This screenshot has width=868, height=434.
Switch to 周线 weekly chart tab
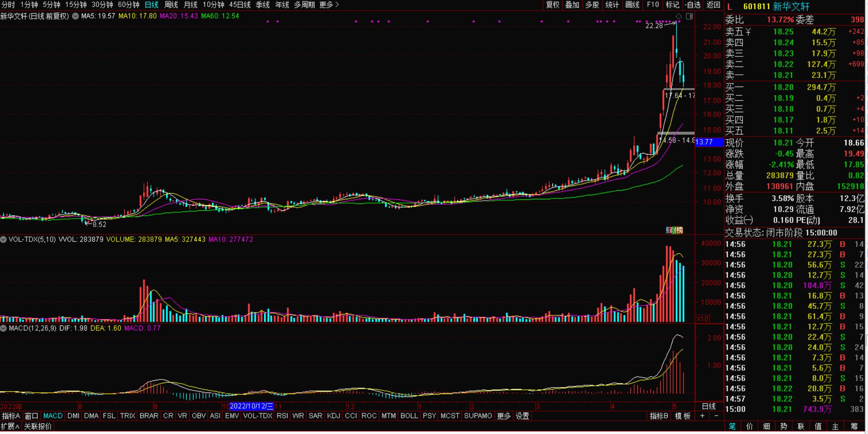pyautogui.click(x=171, y=6)
